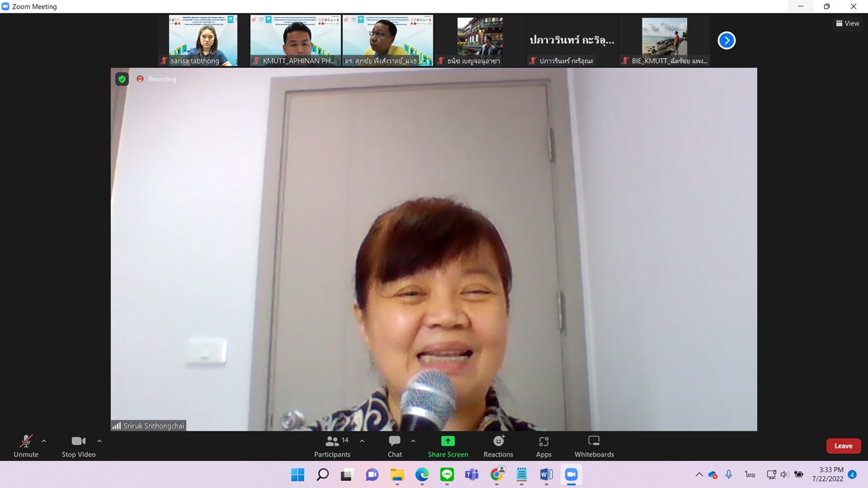
Task: Open LINE from the taskbar
Action: tap(447, 474)
